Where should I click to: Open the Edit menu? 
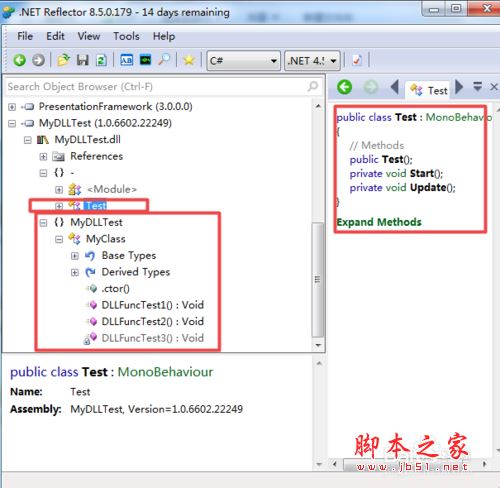(55, 36)
